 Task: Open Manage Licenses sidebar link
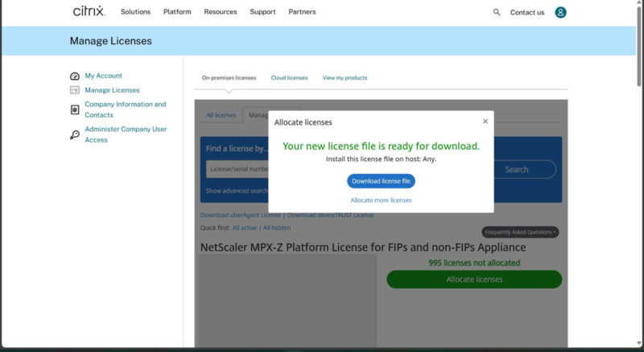click(112, 90)
